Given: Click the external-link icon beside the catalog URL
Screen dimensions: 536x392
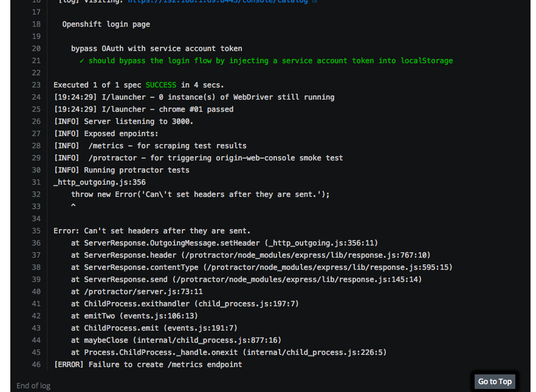Looking at the screenshot, I should pos(313,1).
